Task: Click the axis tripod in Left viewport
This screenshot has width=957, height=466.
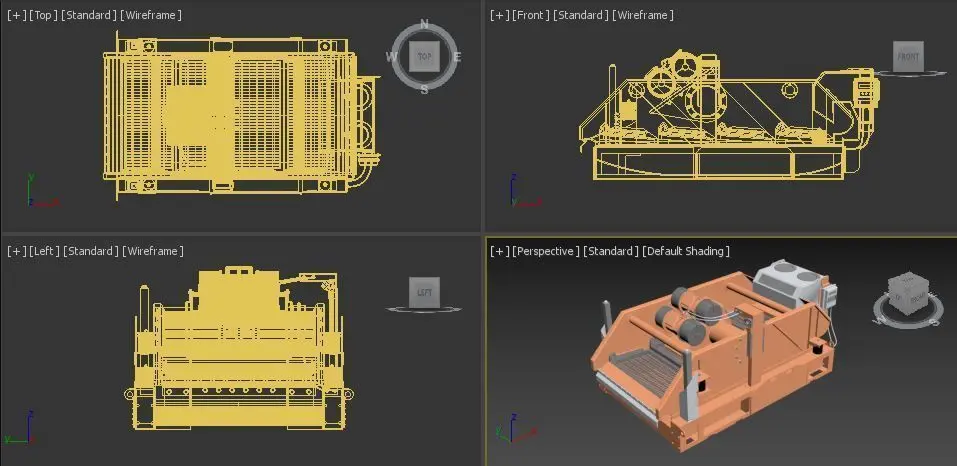Action: click(18, 428)
